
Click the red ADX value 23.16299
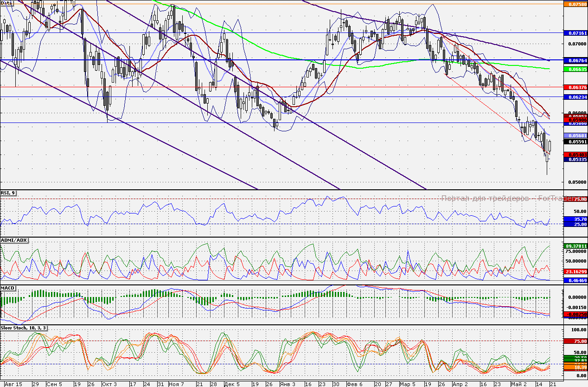[x=575, y=271]
